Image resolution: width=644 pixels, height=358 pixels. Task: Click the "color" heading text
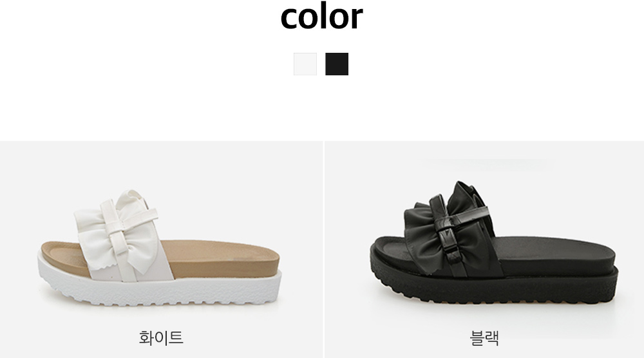[x=321, y=17]
